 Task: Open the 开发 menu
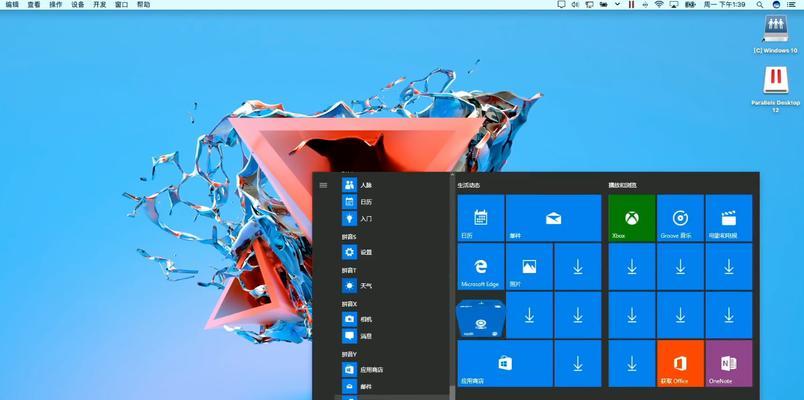[x=100, y=5]
